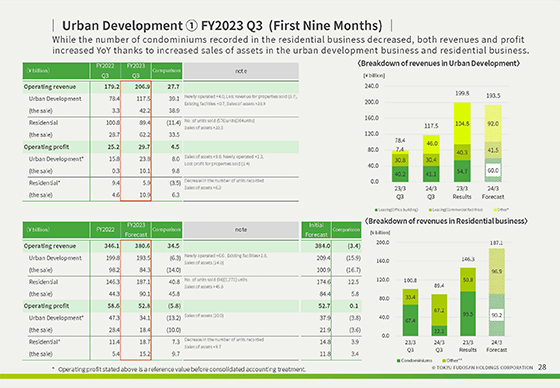Click the forecast Operating profit value 52.8
The image size is (560, 388).
[144, 306]
